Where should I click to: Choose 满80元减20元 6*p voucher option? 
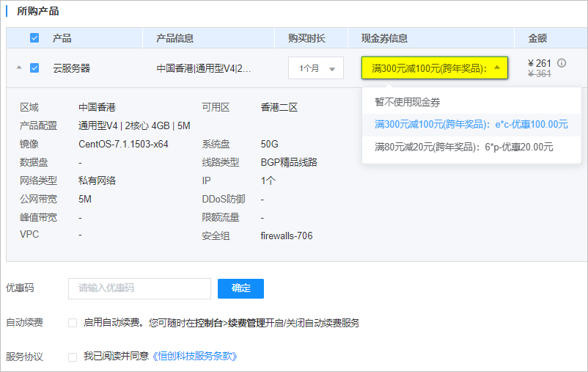click(471, 147)
